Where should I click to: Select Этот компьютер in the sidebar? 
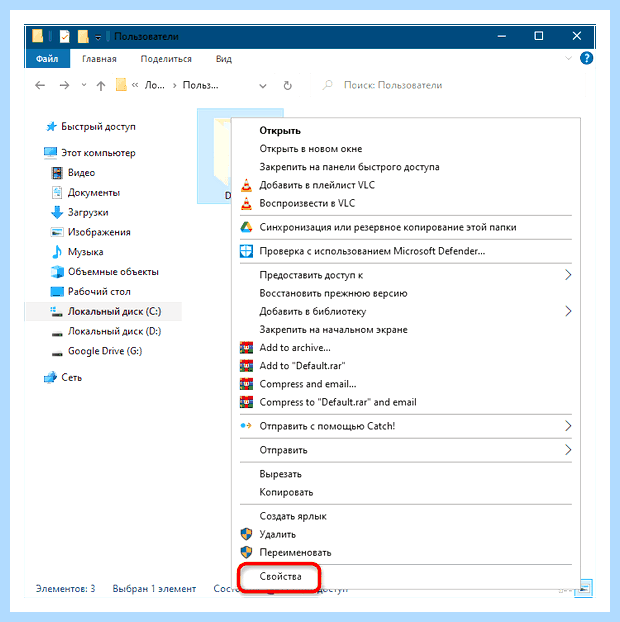pos(98,153)
